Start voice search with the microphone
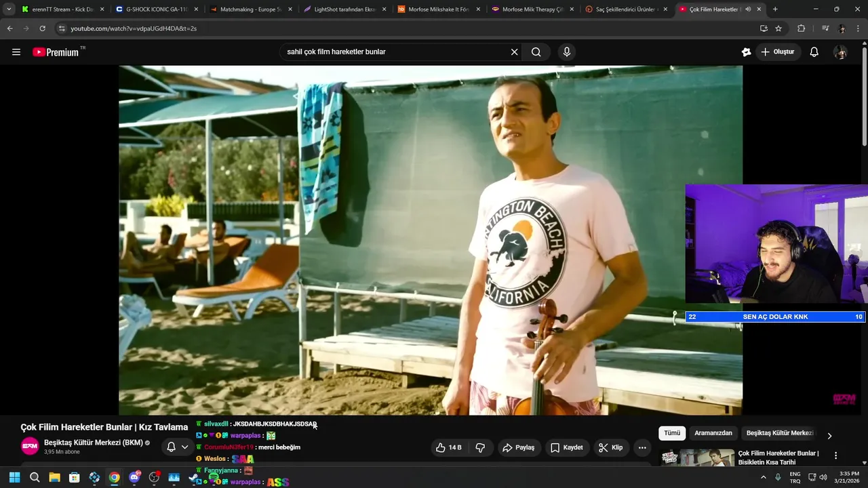Viewport: 868px width, 488px height. [567, 52]
